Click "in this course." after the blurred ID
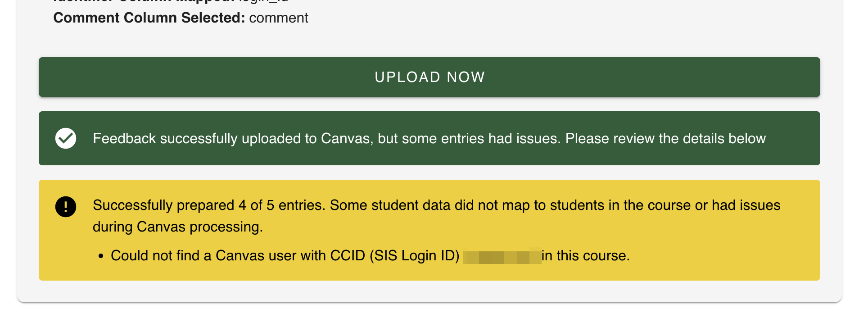 click(x=585, y=256)
